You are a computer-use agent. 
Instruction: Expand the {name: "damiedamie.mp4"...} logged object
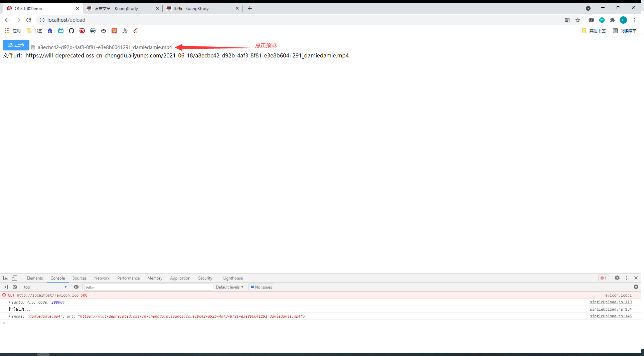click(x=9, y=316)
